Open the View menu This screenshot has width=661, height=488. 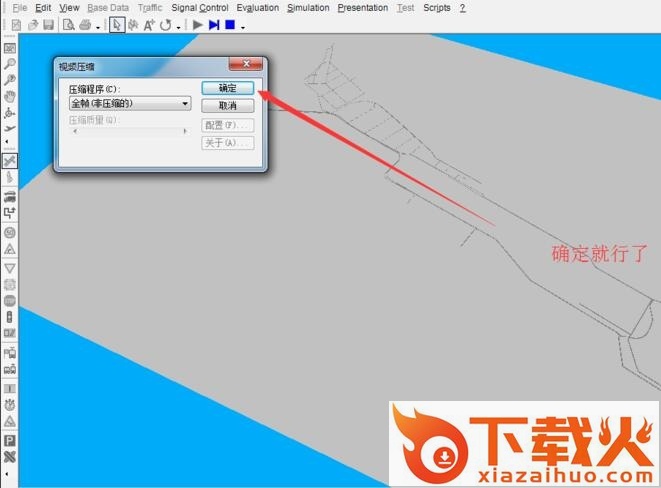click(x=69, y=8)
